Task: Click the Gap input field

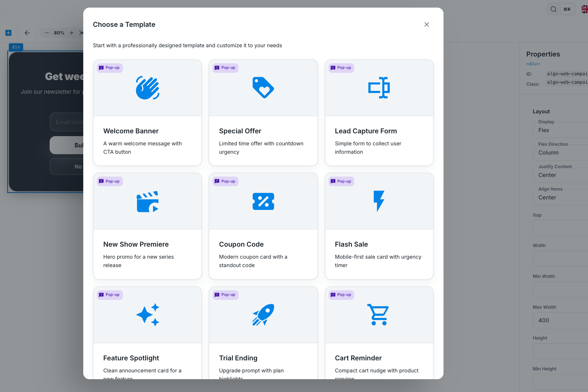Action: point(560,228)
